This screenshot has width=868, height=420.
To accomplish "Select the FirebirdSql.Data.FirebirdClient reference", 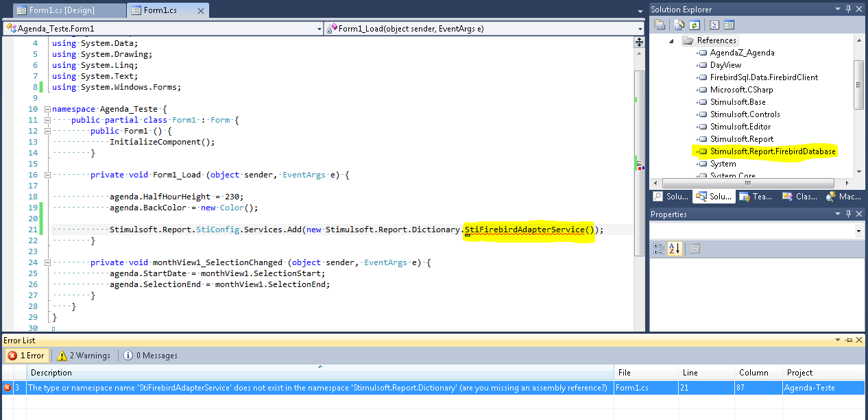I will point(764,77).
